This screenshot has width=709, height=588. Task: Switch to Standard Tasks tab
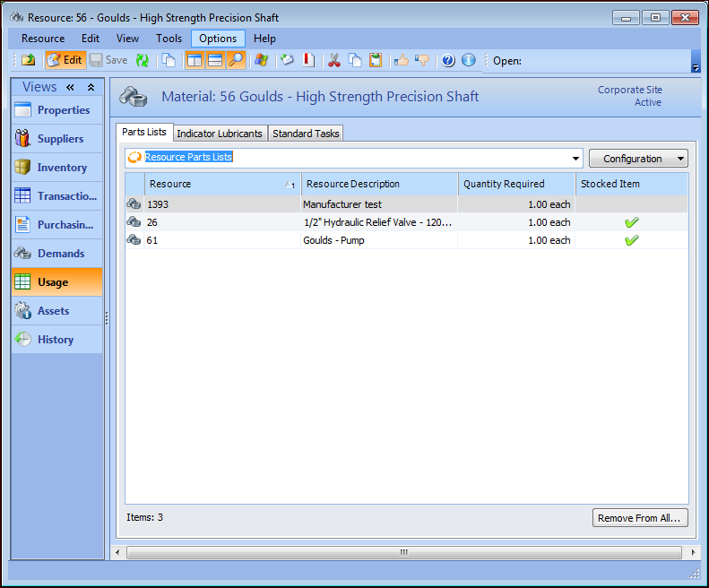coord(306,134)
